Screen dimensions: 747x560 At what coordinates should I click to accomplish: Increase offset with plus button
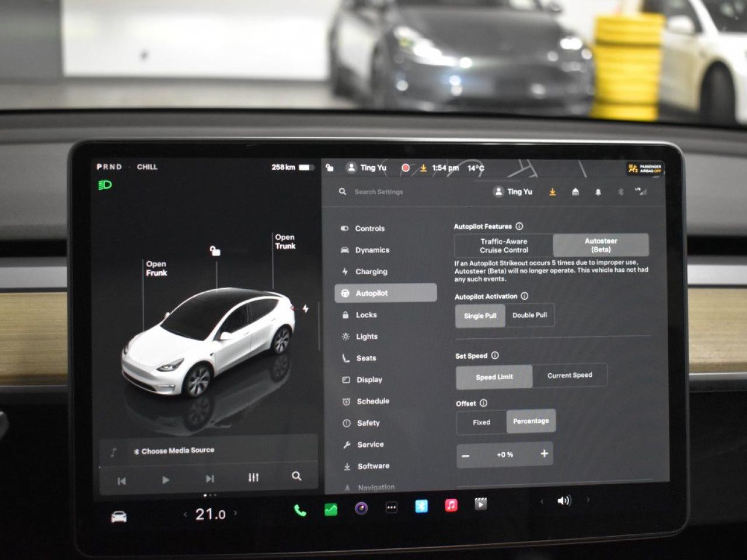pyautogui.click(x=544, y=453)
